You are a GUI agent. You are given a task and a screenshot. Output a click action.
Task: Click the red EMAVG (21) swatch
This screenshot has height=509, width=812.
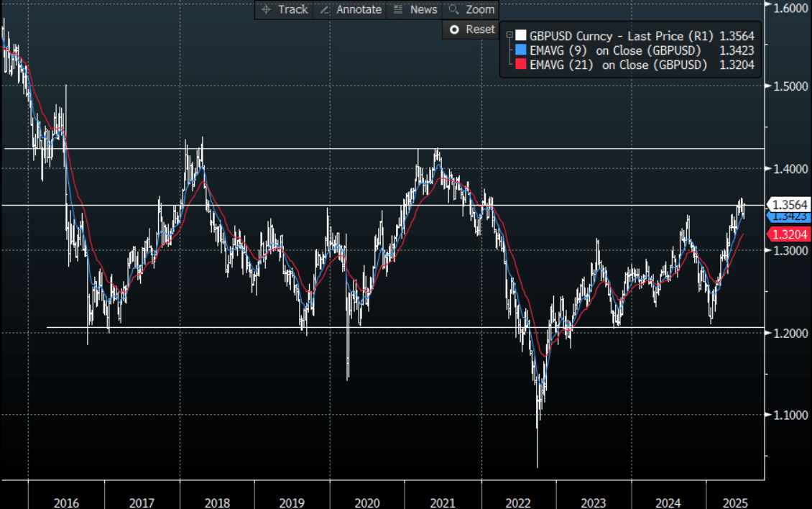tap(520, 65)
